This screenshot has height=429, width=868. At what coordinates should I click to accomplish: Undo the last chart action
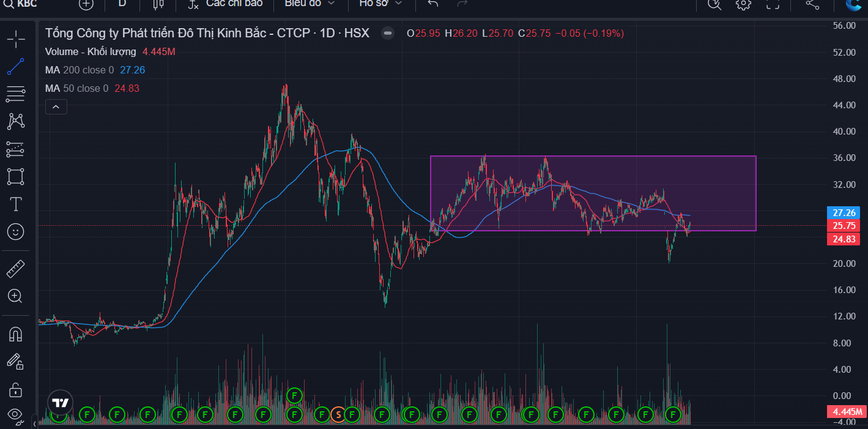[x=433, y=4]
